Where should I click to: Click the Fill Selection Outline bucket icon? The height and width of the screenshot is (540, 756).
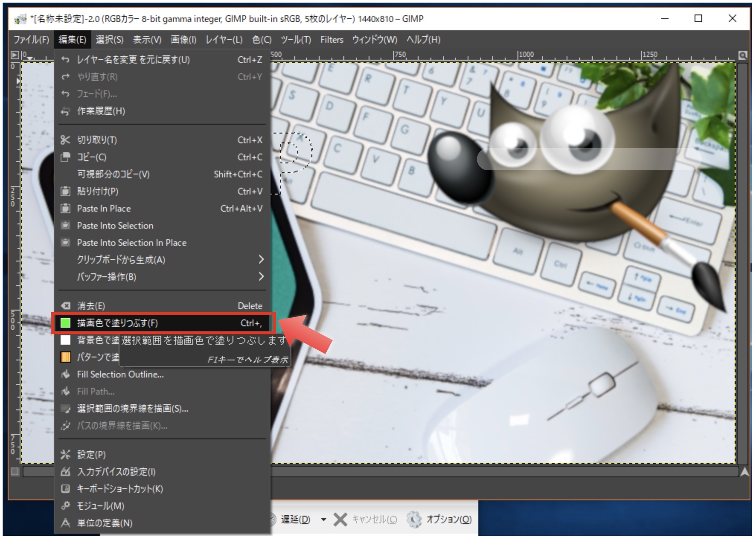pos(65,374)
